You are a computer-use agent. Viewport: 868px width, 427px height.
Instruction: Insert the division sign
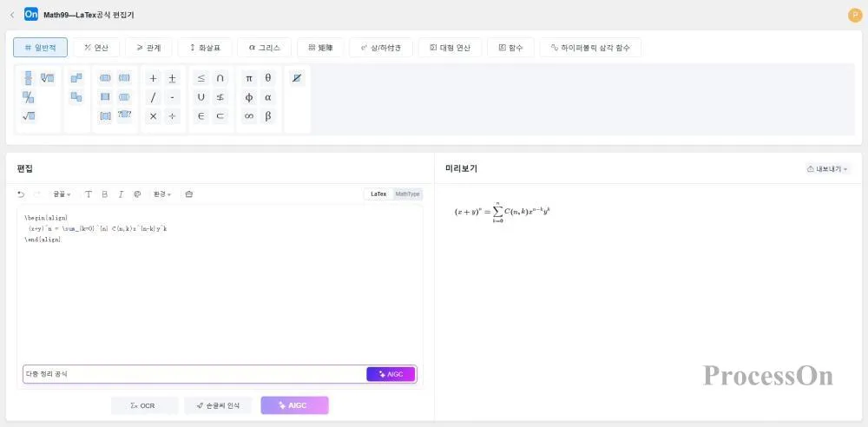click(172, 116)
